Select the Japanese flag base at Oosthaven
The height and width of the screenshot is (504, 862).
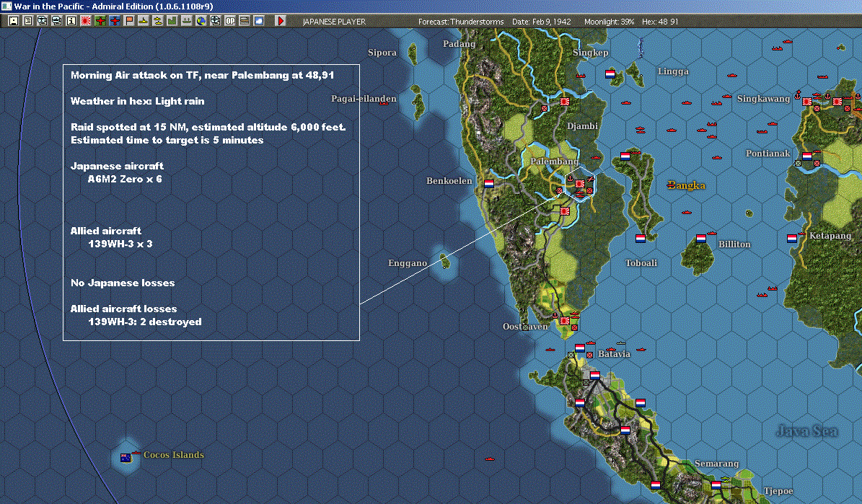pyautogui.click(x=565, y=321)
